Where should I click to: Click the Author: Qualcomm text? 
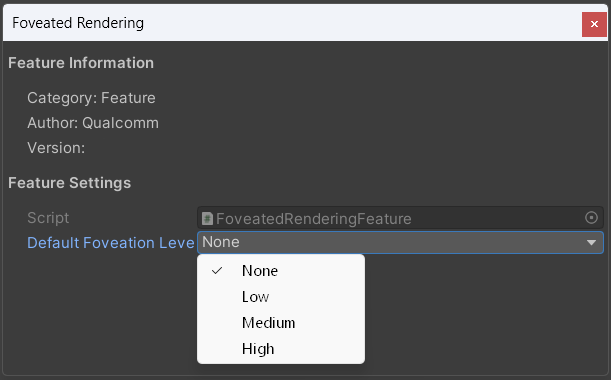pos(93,123)
